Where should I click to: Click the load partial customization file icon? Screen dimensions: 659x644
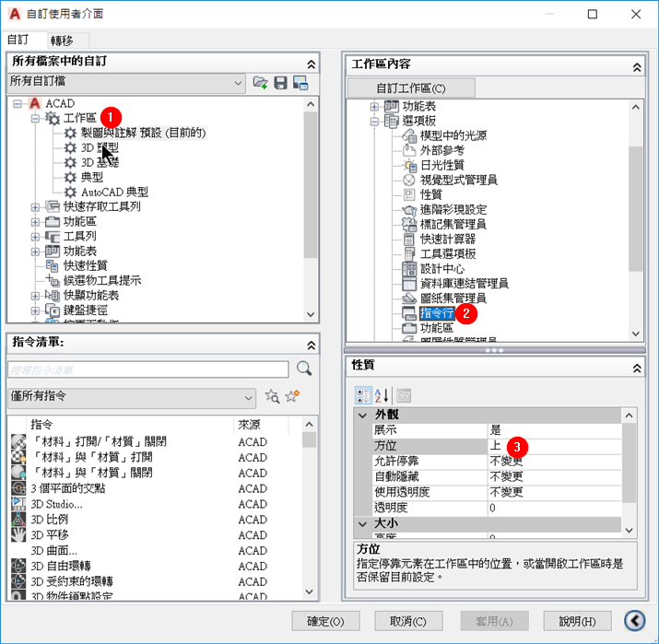[x=260, y=82]
